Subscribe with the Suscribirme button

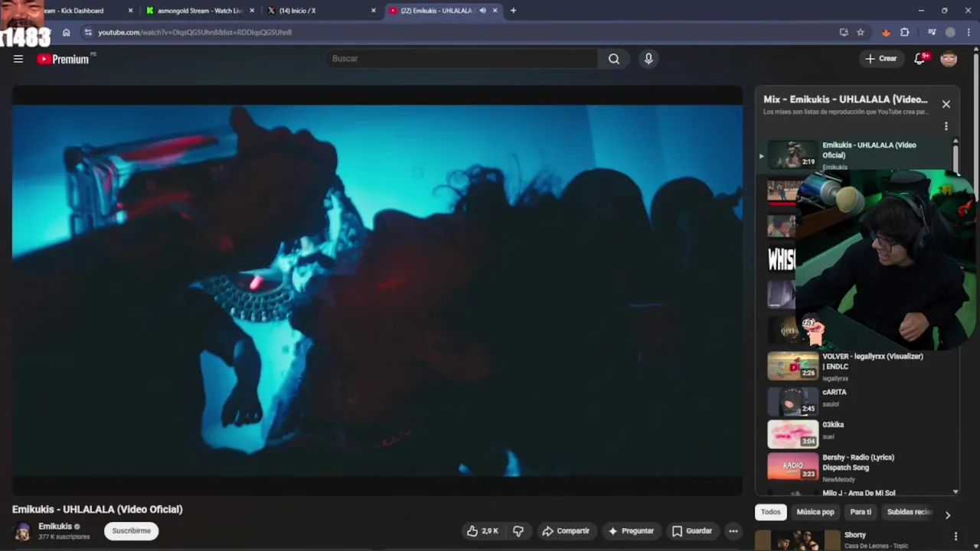[x=132, y=531]
